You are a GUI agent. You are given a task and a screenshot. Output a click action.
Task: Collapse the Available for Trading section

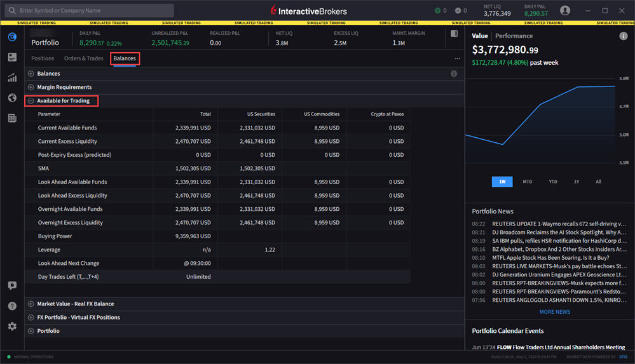tap(31, 101)
